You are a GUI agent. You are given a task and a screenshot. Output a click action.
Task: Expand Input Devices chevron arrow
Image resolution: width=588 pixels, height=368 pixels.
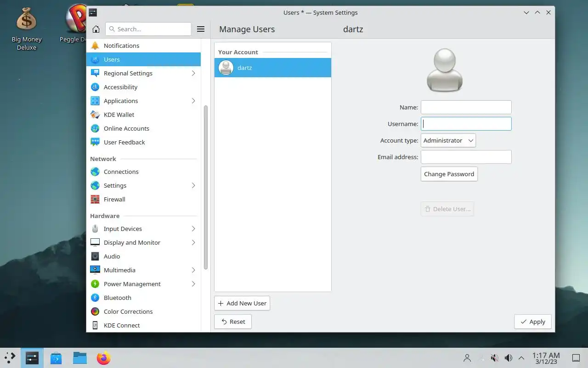coord(193,229)
